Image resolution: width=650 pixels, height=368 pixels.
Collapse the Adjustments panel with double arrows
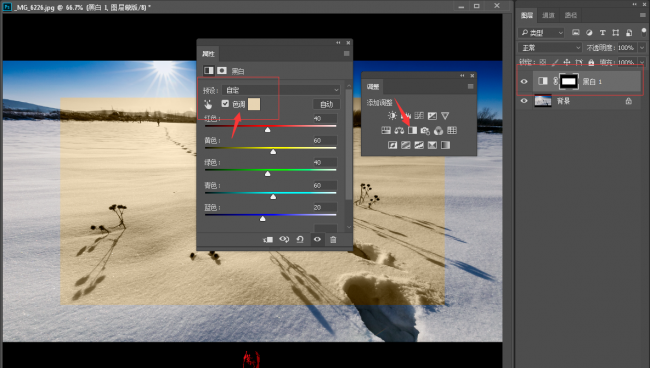click(462, 75)
